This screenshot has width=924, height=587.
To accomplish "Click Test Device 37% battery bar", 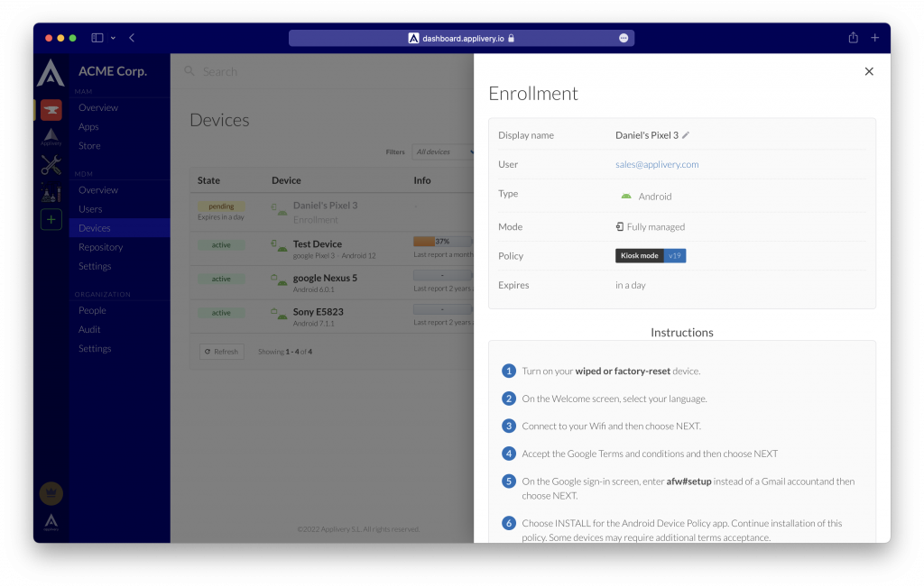I will [x=443, y=242].
